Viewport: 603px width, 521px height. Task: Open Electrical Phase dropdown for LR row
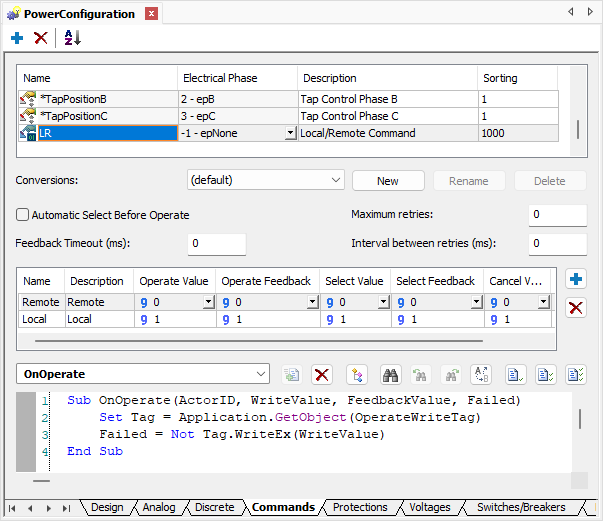290,133
